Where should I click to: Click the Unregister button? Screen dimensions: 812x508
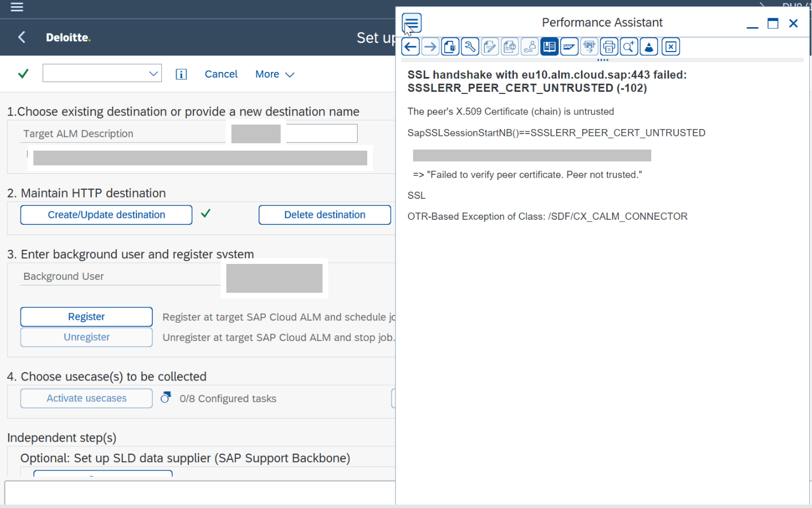pos(87,337)
